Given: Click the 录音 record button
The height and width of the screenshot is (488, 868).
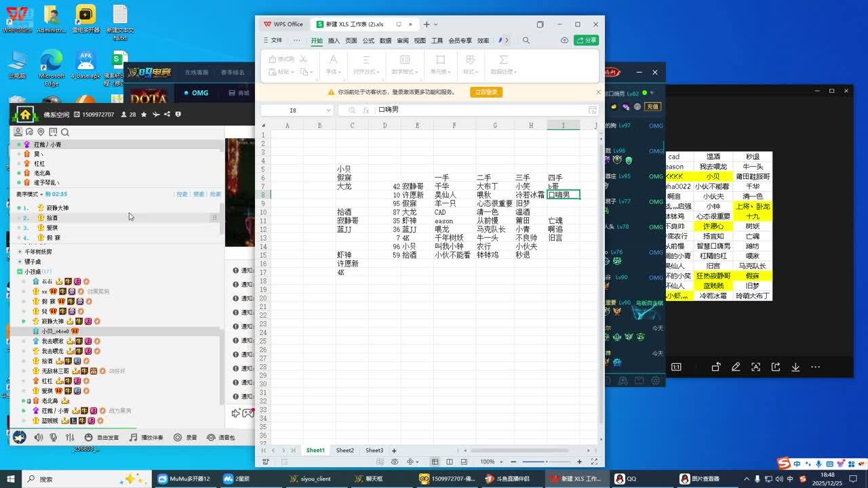Looking at the screenshot, I should 186,438.
